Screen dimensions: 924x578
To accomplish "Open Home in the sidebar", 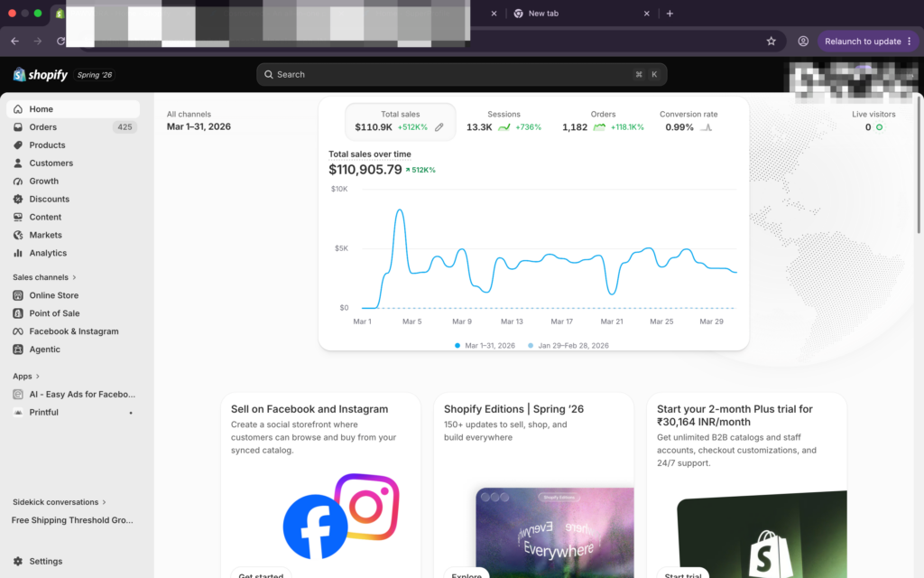I will pyautogui.click(x=73, y=109).
